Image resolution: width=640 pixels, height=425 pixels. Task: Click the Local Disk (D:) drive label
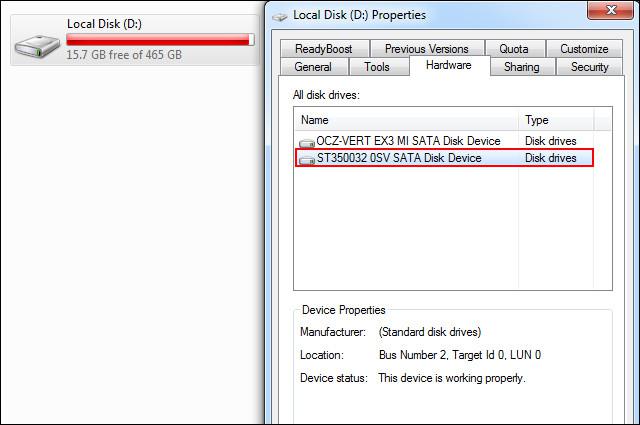tap(102, 23)
